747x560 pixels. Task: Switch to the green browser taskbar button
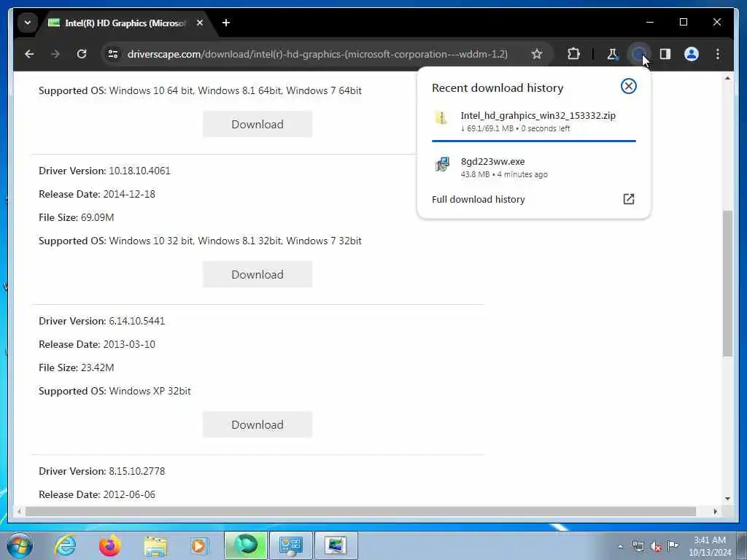pyautogui.click(x=246, y=545)
